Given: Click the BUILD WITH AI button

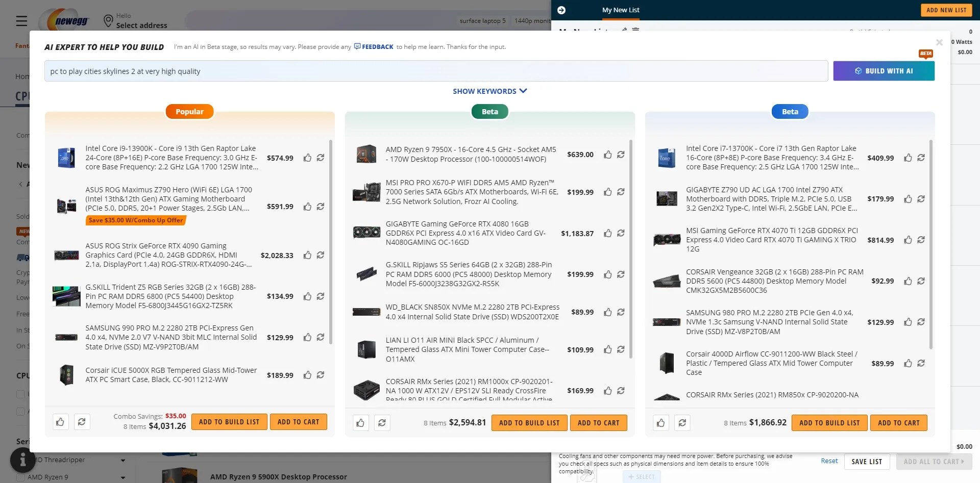Looking at the screenshot, I should click(884, 71).
